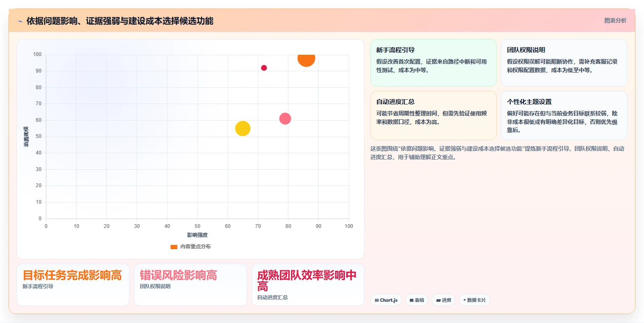Click the icon in the 进度 chip
644x323 pixels.
438,301
